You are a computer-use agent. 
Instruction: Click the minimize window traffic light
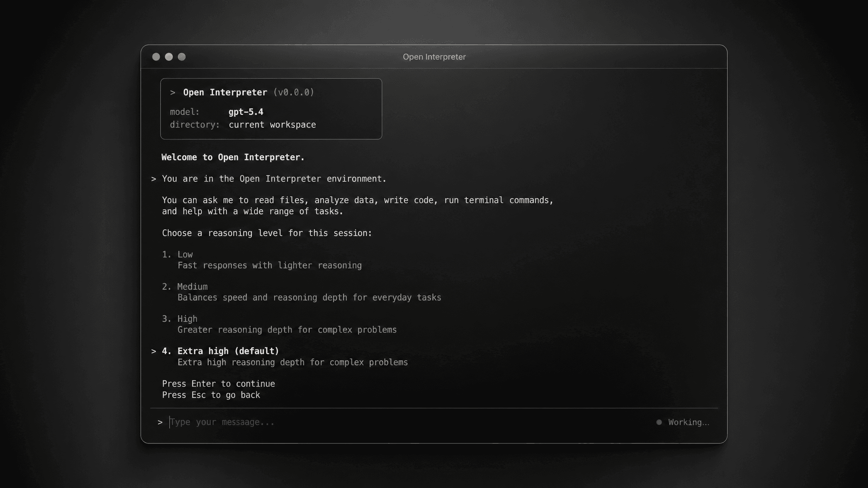tap(169, 57)
